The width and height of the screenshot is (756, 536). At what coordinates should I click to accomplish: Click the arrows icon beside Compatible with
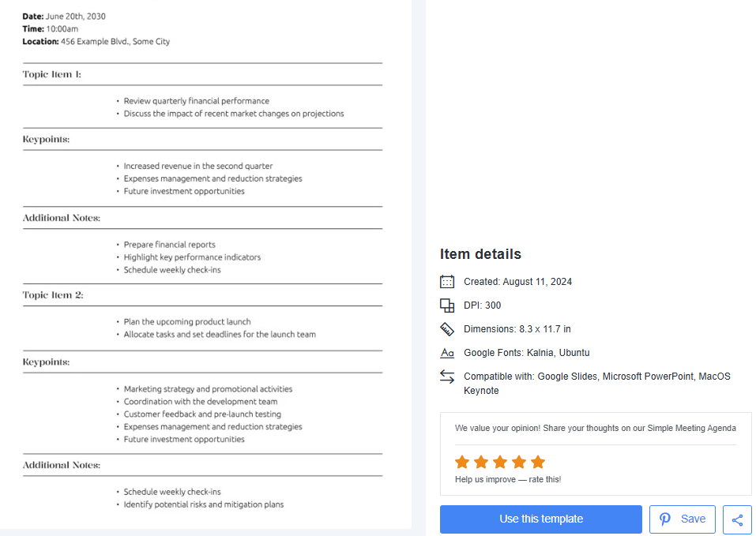(447, 377)
